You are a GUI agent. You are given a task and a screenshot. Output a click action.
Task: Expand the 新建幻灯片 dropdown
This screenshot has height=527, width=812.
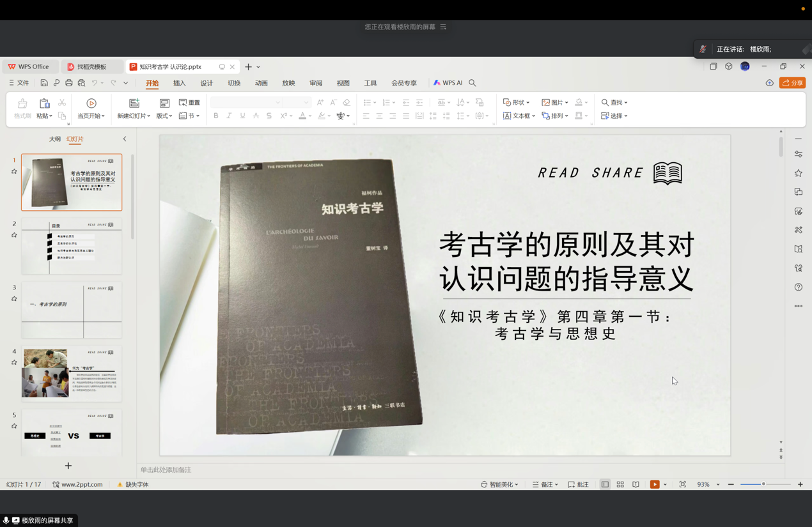tap(134, 116)
